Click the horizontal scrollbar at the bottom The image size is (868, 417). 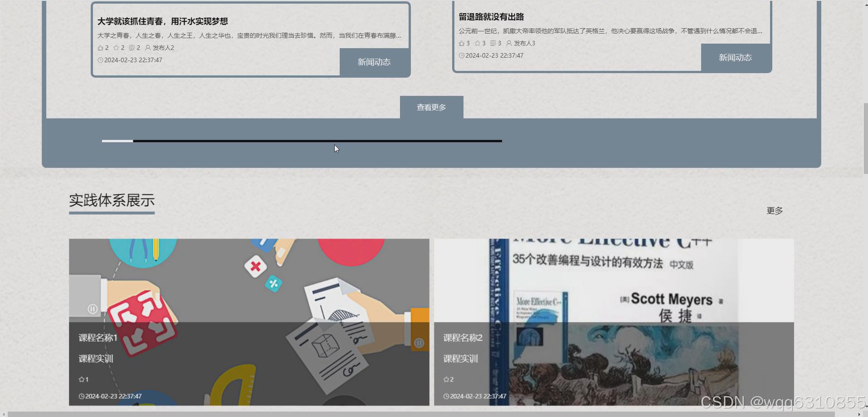coord(421,414)
